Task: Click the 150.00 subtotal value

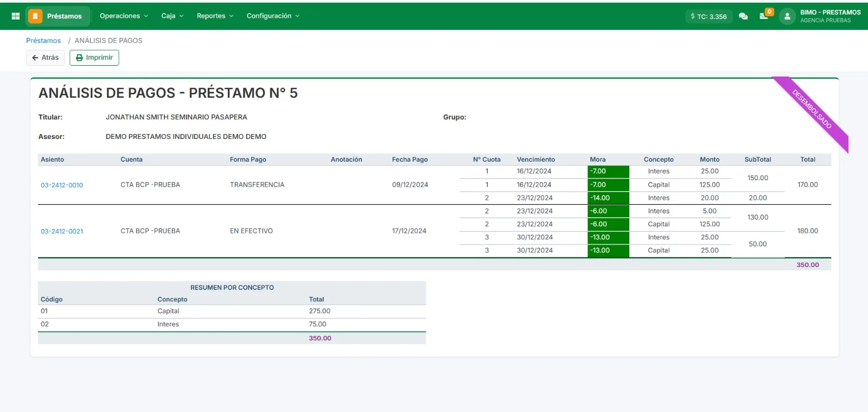Action: pyautogui.click(x=758, y=178)
